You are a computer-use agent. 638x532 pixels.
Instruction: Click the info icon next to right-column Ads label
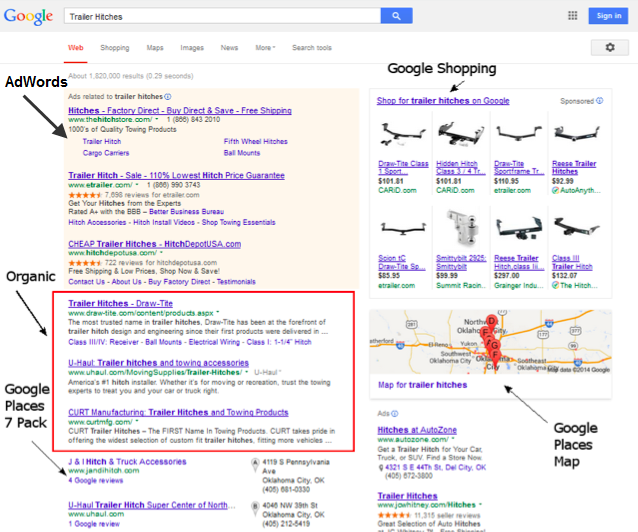pos(395,414)
